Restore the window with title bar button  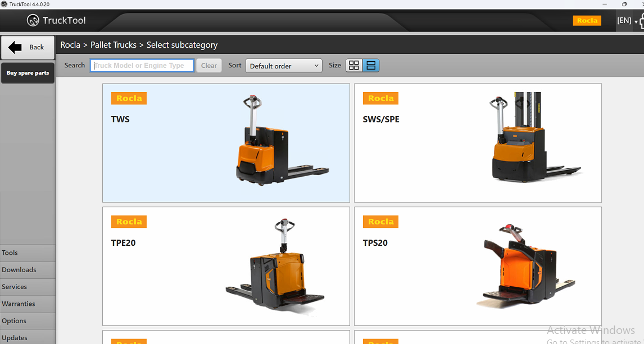point(624,4)
